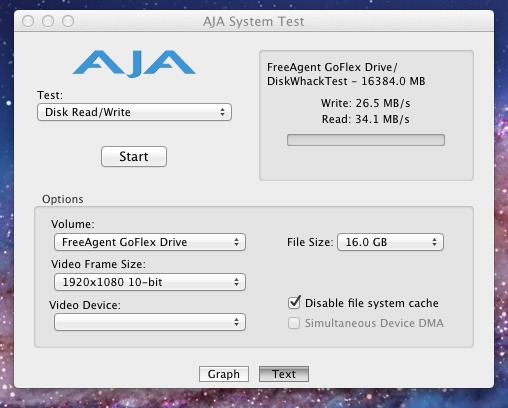Click the Video Frame Size: label
The width and height of the screenshot is (508, 408).
(98, 264)
